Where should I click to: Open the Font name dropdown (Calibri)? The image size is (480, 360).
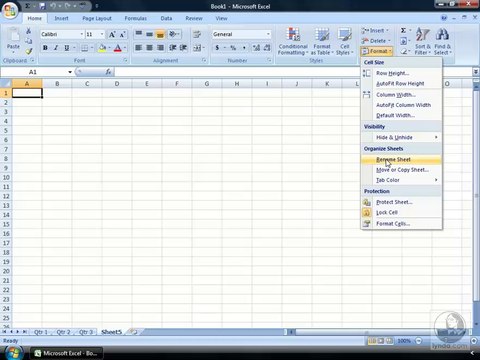click(x=82, y=34)
